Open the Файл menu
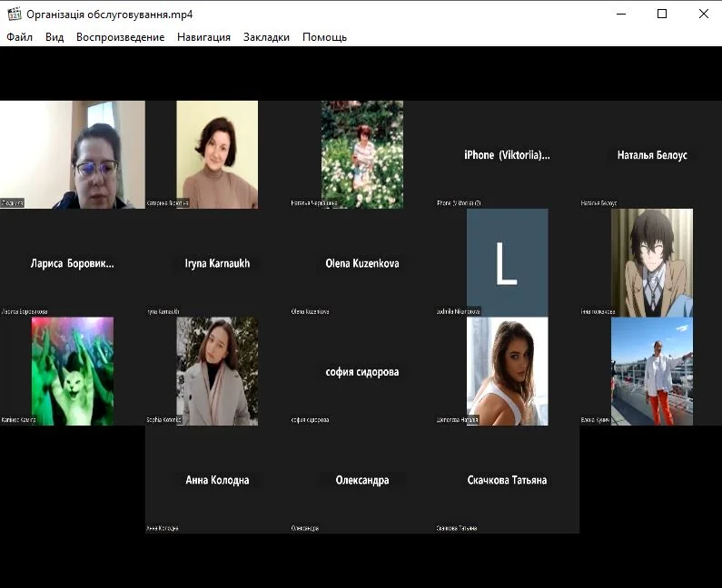722x588 pixels. [19, 37]
